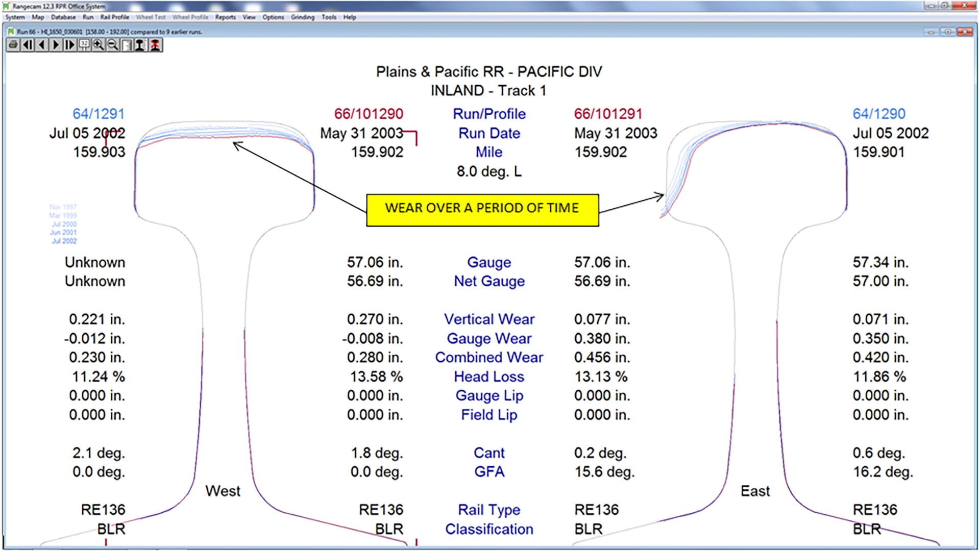The height and width of the screenshot is (551, 980).
Task: Open the Grinding menu
Action: 303,17
